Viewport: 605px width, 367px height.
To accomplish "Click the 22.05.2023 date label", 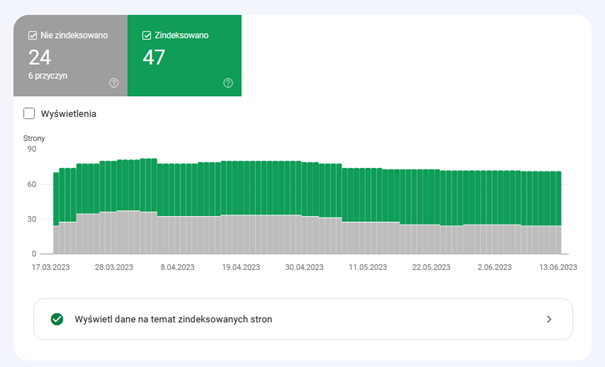I will [x=431, y=267].
